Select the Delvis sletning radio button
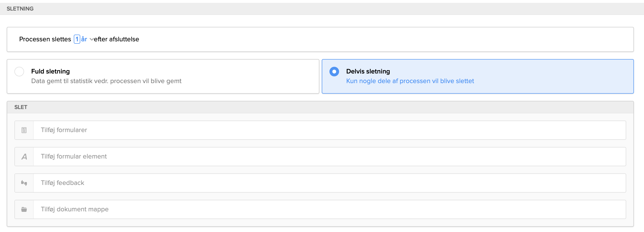 tap(334, 71)
